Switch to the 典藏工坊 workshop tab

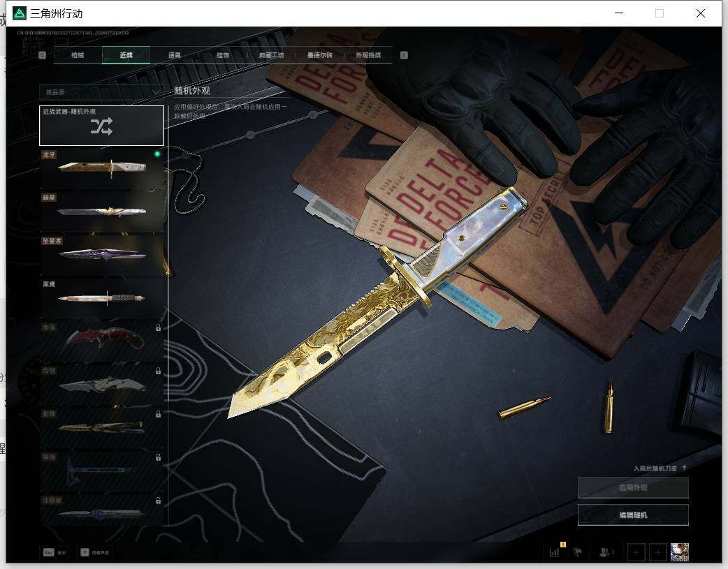[272, 55]
